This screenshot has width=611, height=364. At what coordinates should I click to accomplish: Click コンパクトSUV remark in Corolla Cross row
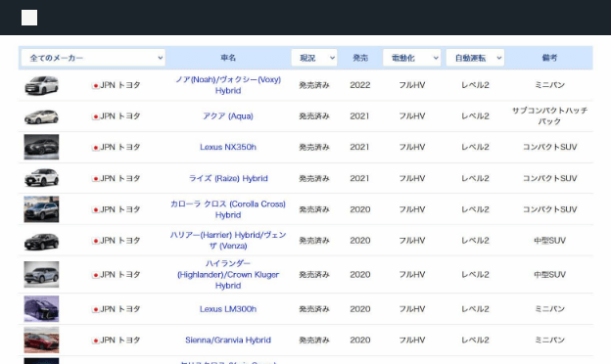pos(549,209)
